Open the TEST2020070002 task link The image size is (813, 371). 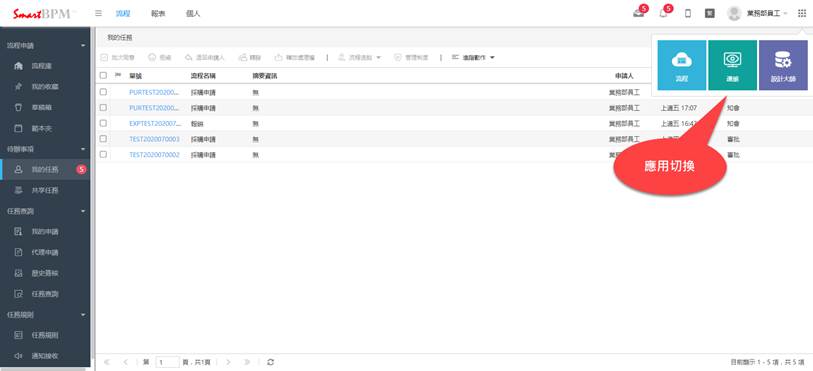tap(155, 155)
